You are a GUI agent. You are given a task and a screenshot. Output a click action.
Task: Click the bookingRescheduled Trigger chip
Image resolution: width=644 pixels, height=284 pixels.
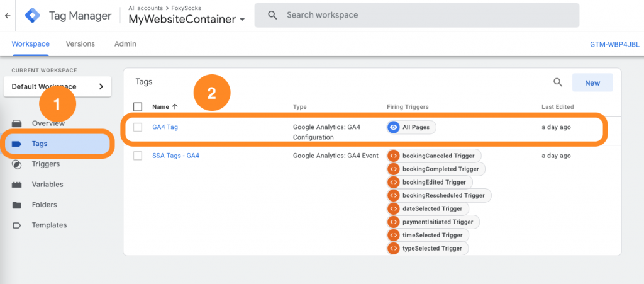(x=439, y=195)
